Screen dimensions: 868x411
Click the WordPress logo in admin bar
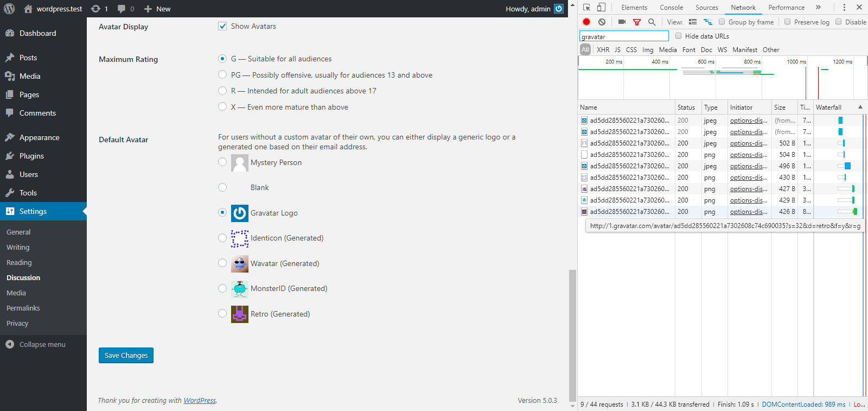[x=9, y=9]
